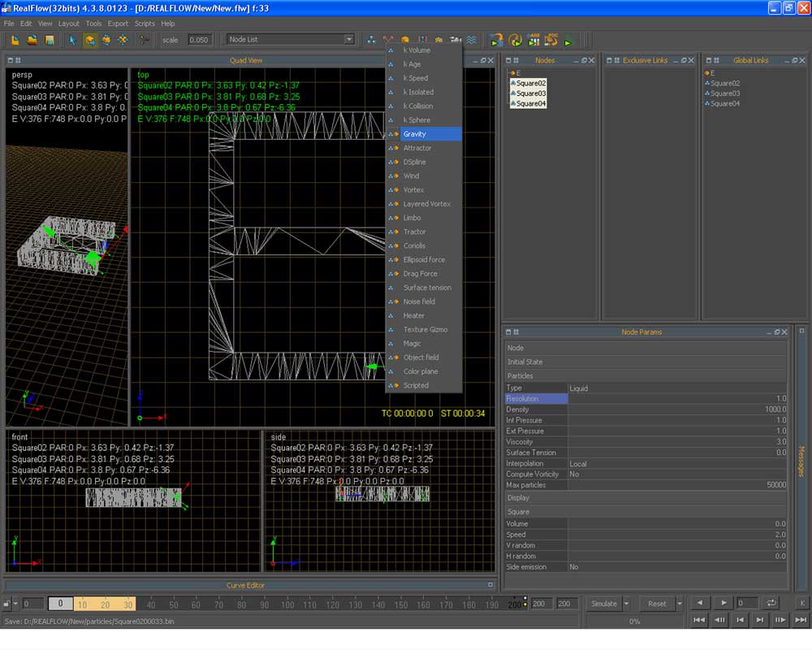Jump to the last frame
Image resolution: width=812 pixels, height=650 pixels.
(x=801, y=620)
